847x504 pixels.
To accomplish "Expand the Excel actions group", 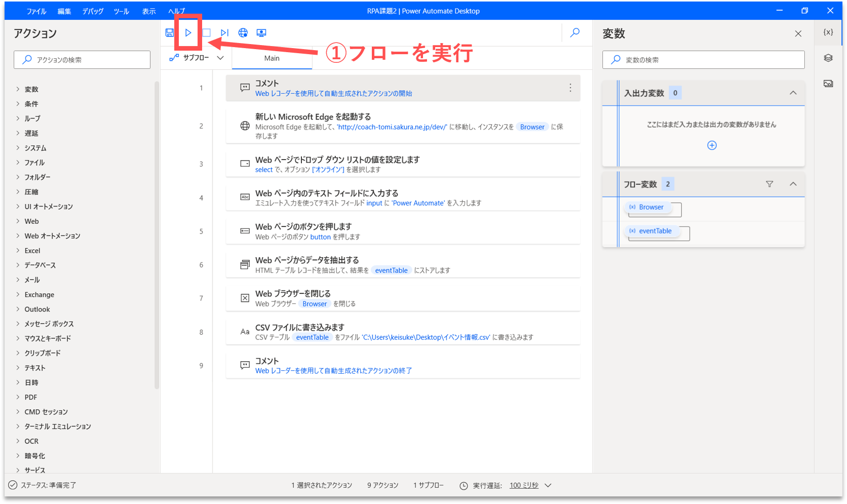I will [32, 251].
